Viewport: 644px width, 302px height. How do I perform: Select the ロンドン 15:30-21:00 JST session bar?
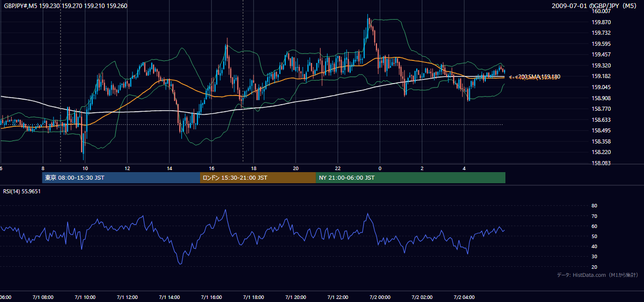pos(258,178)
